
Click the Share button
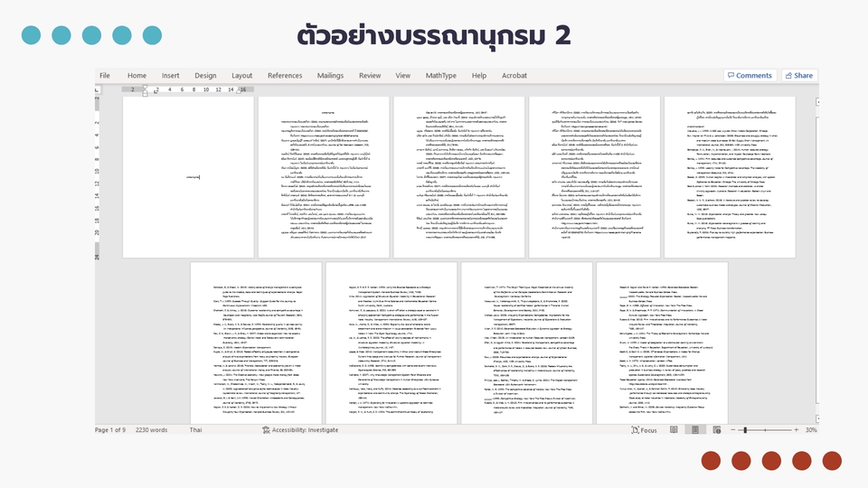click(799, 76)
